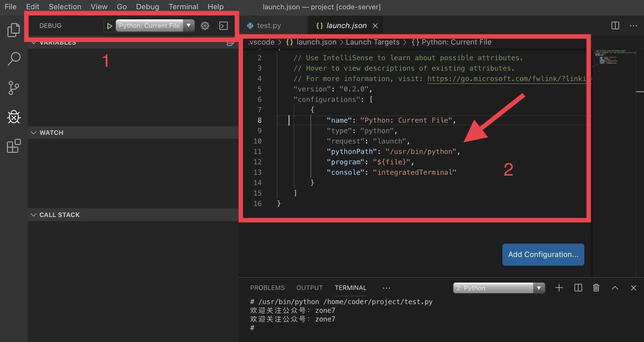Maximize terminal panel with up chevron
Image resolution: width=644 pixels, height=342 pixels.
[x=615, y=288]
